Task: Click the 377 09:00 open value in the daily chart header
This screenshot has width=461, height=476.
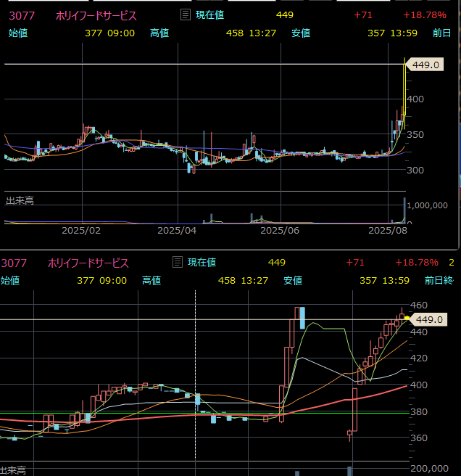Action: 109,33
